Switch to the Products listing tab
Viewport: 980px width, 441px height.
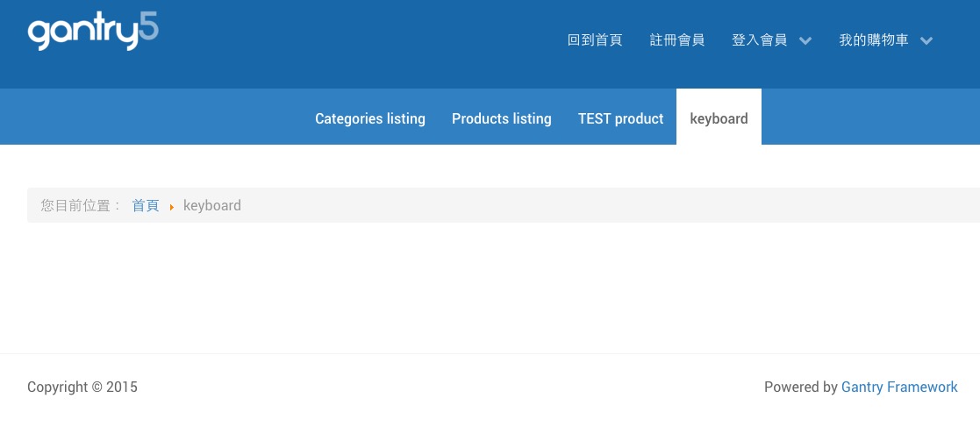[502, 118]
